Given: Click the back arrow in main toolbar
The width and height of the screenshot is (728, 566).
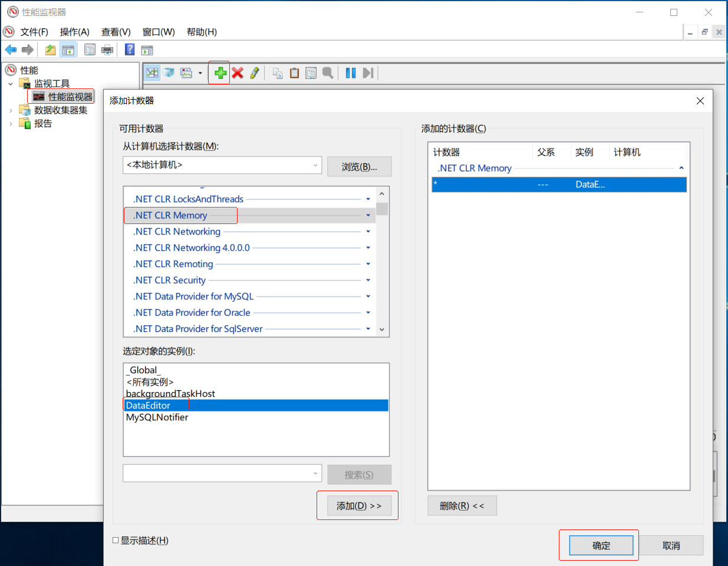Looking at the screenshot, I should (x=11, y=50).
